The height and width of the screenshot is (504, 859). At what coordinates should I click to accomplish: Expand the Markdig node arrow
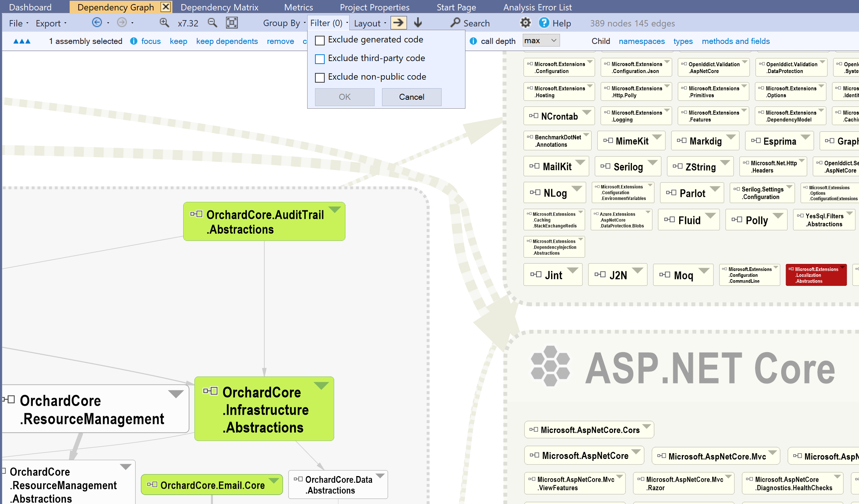click(731, 137)
